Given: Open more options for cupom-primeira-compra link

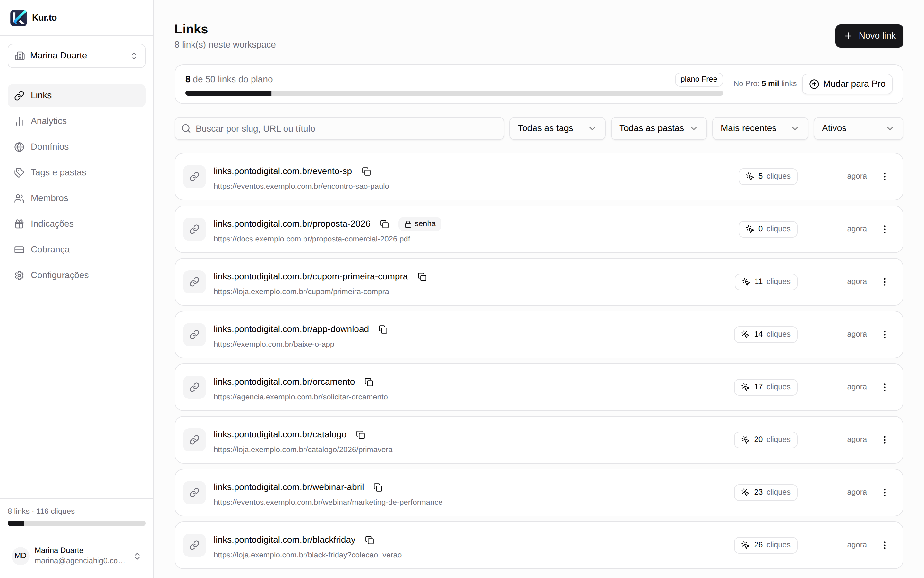Looking at the screenshot, I should (885, 282).
